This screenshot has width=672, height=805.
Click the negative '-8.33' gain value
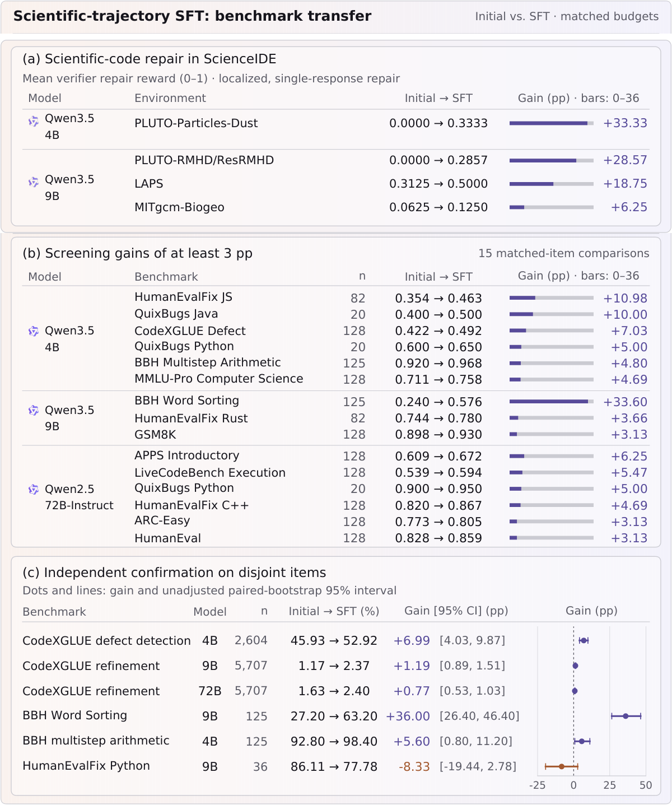click(414, 766)
